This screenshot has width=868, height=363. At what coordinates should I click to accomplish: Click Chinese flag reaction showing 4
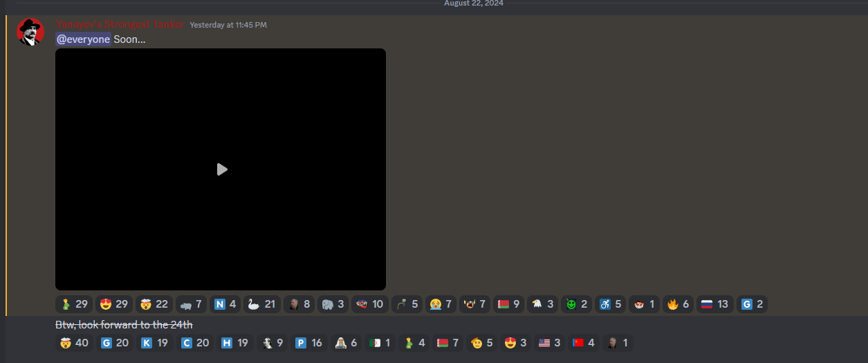coord(583,343)
